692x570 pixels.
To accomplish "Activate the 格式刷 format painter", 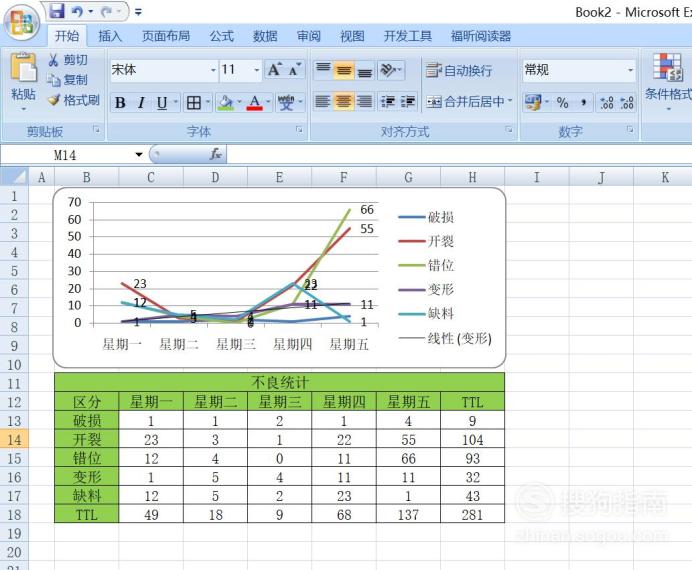I will (x=73, y=100).
